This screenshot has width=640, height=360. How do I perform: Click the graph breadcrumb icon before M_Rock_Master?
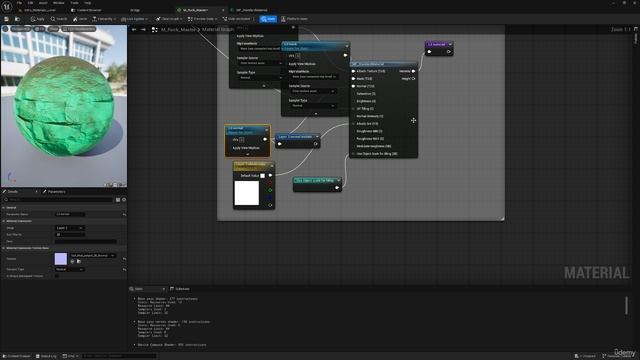pos(155,29)
